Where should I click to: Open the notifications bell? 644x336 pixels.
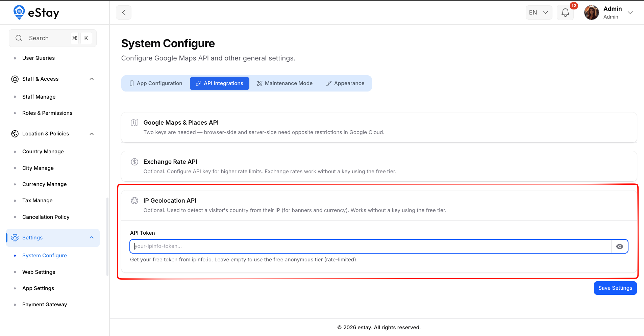tap(565, 12)
